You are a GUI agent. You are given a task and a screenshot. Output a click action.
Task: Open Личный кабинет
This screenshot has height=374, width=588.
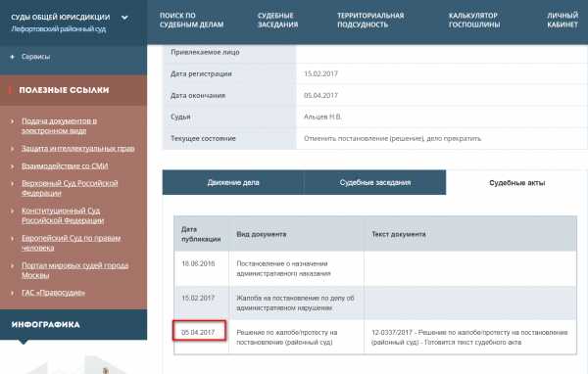(563, 21)
